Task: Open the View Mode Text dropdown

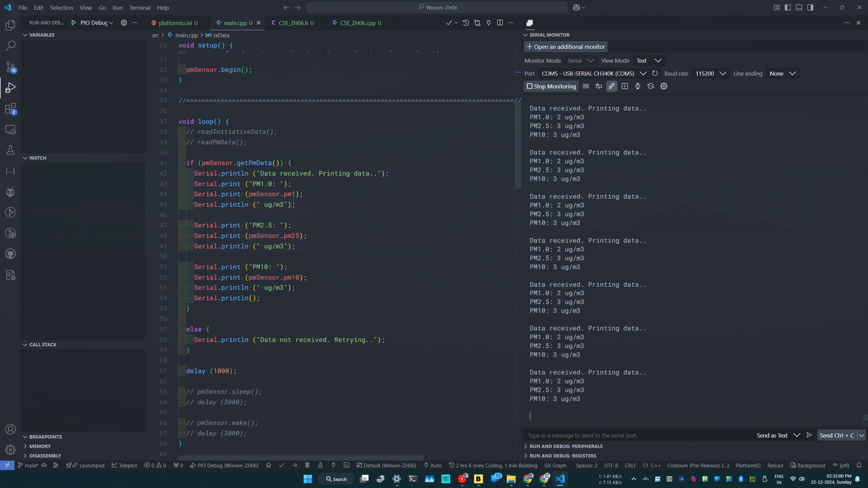Action: [x=649, y=61]
